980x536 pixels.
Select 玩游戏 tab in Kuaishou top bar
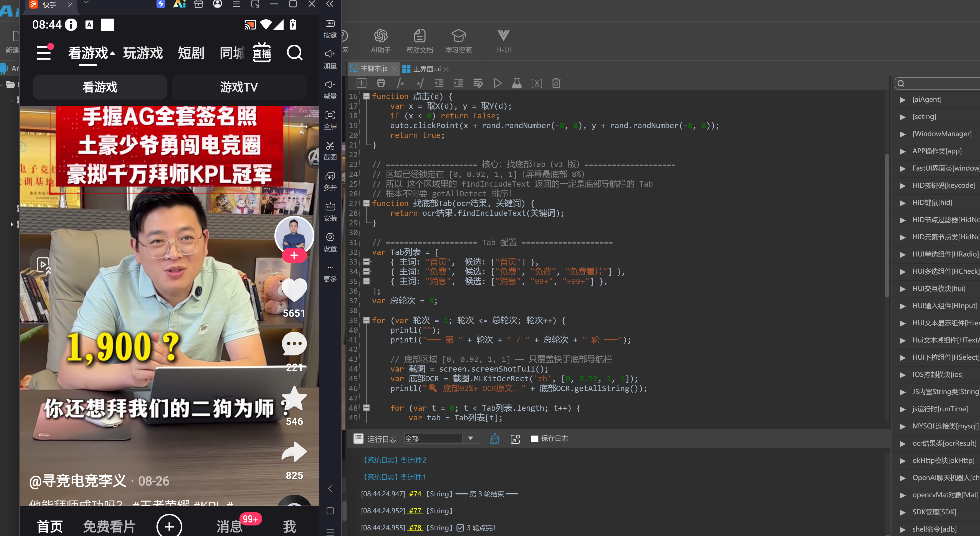pyautogui.click(x=143, y=53)
